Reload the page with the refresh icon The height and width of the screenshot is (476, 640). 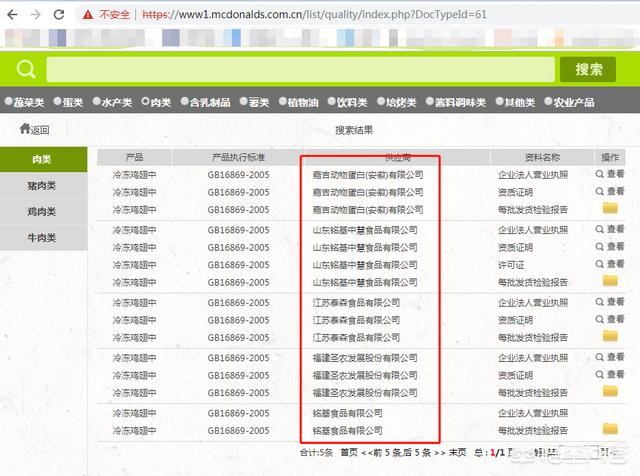[x=59, y=15]
